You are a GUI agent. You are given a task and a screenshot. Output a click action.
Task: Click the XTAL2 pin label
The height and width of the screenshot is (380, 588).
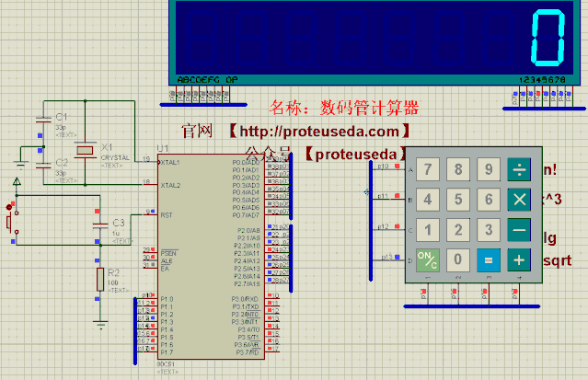pos(170,185)
